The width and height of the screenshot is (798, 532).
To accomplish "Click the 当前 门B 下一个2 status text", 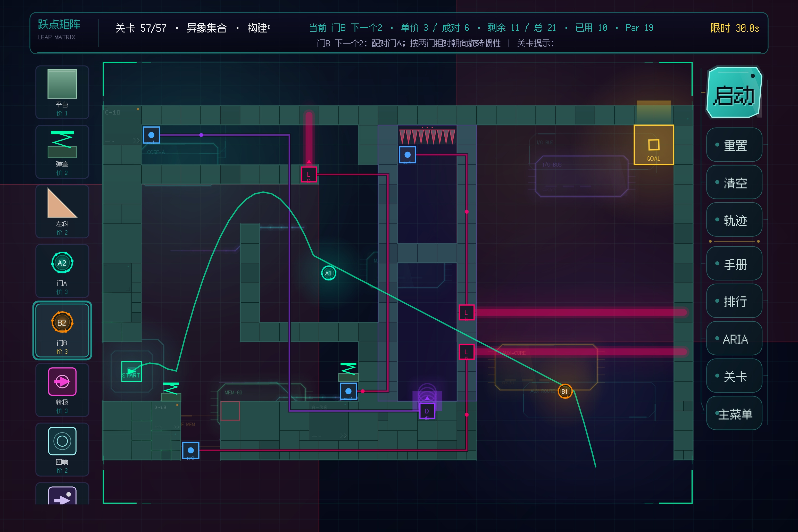I will tap(345, 28).
